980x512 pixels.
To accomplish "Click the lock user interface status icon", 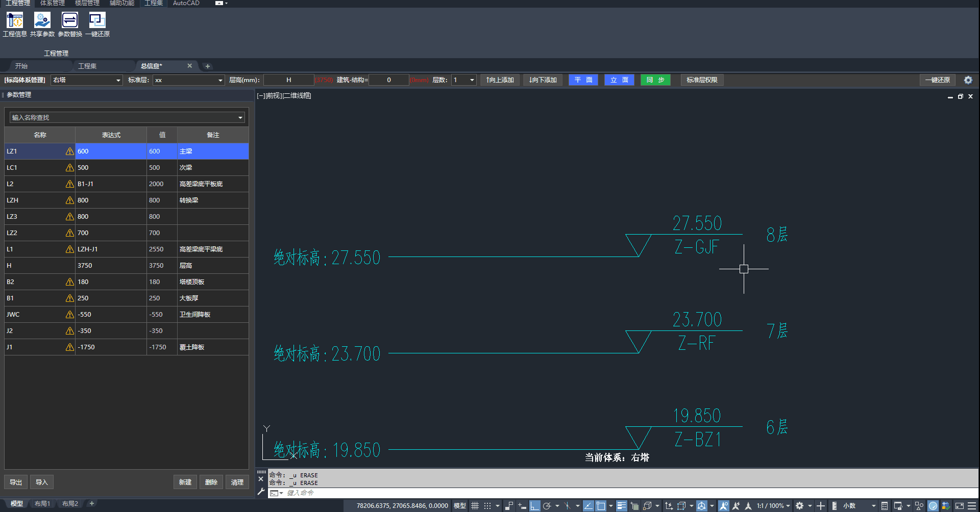I will click(x=898, y=506).
